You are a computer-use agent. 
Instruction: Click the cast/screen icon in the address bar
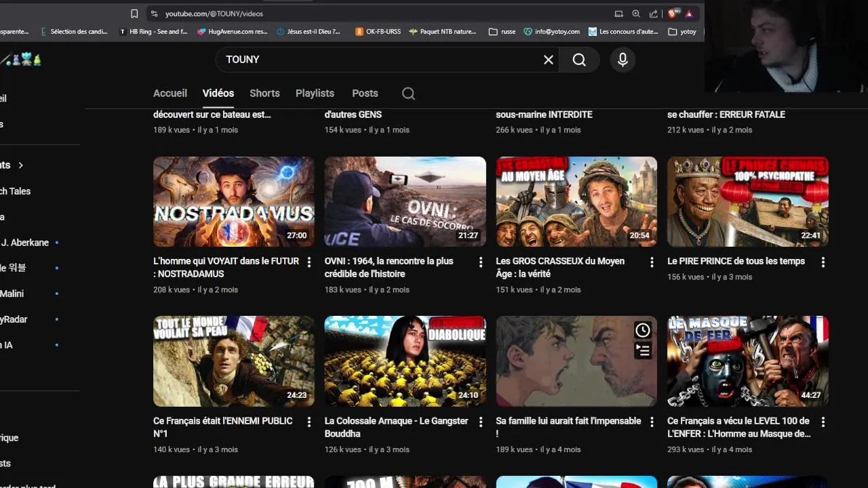click(x=618, y=14)
